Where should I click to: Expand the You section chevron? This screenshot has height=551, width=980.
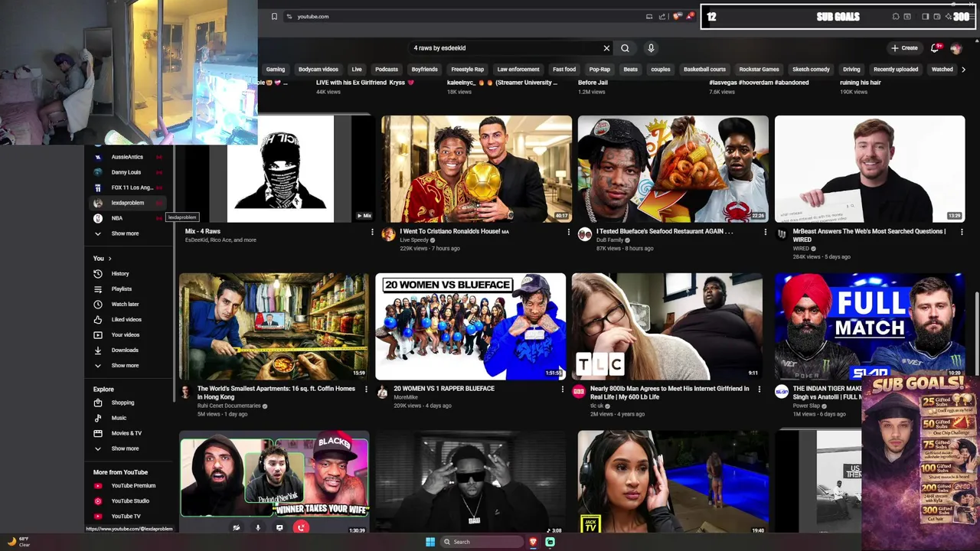tap(109, 259)
